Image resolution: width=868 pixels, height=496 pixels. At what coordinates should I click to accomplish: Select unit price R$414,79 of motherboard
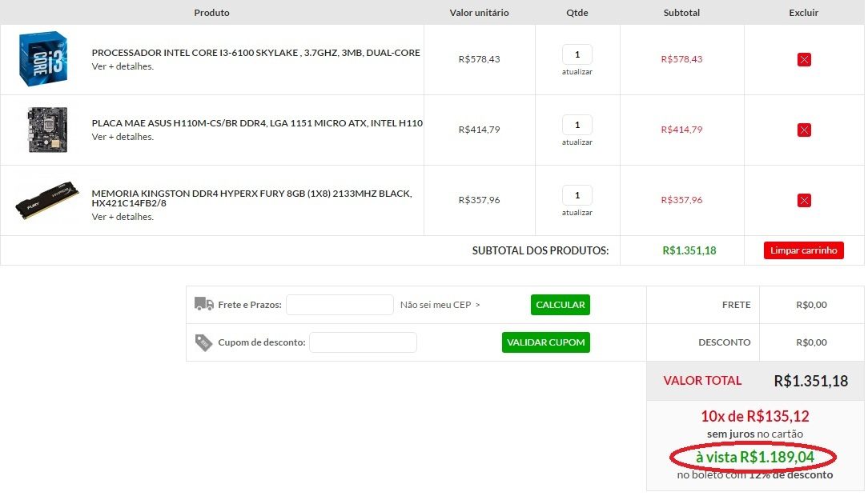pyautogui.click(x=479, y=130)
